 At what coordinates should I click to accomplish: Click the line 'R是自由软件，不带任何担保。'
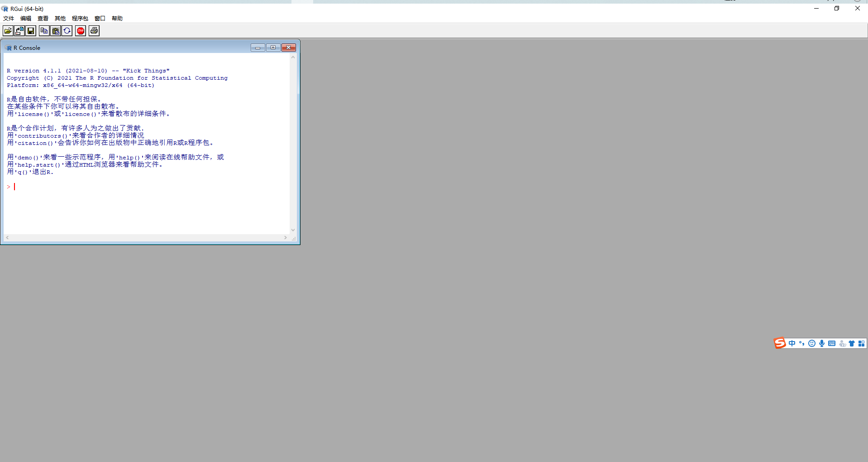pos(54,99)
